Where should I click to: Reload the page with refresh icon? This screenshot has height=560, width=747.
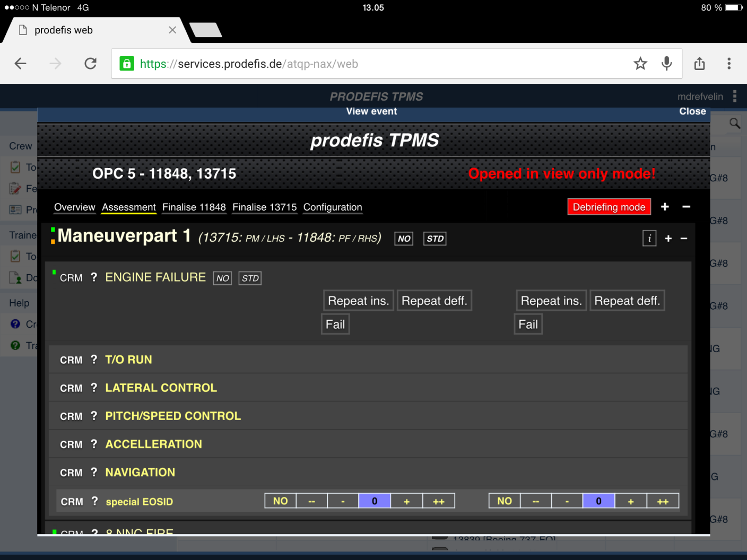coord(91,64)
